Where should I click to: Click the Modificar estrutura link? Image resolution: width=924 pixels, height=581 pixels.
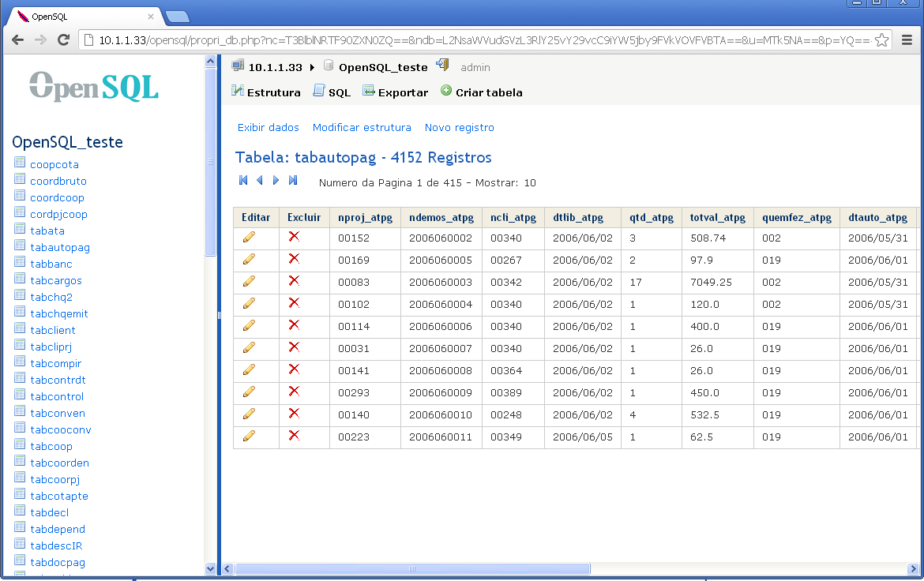(x=362, y=127)
